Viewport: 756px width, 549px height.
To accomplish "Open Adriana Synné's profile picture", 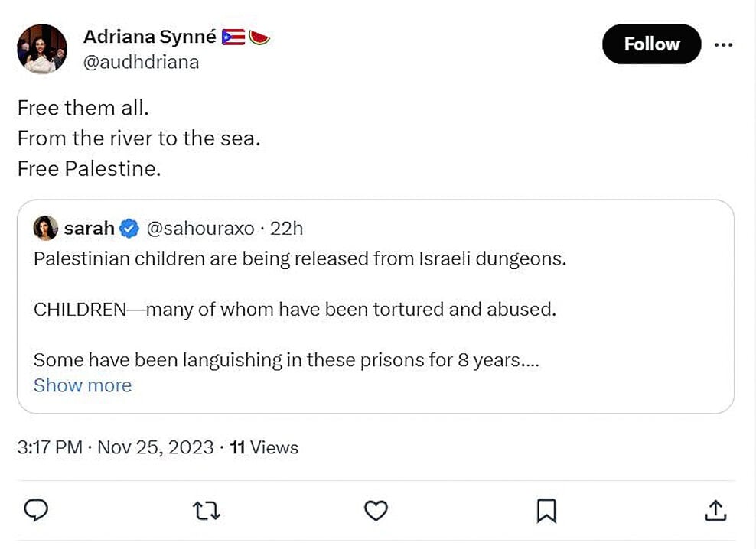I will tap(42, 49).
